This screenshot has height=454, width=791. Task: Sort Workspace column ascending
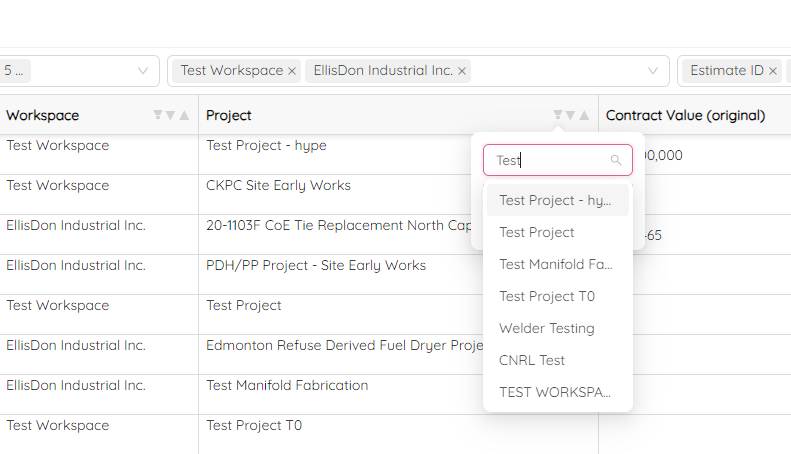coord(184,116)
